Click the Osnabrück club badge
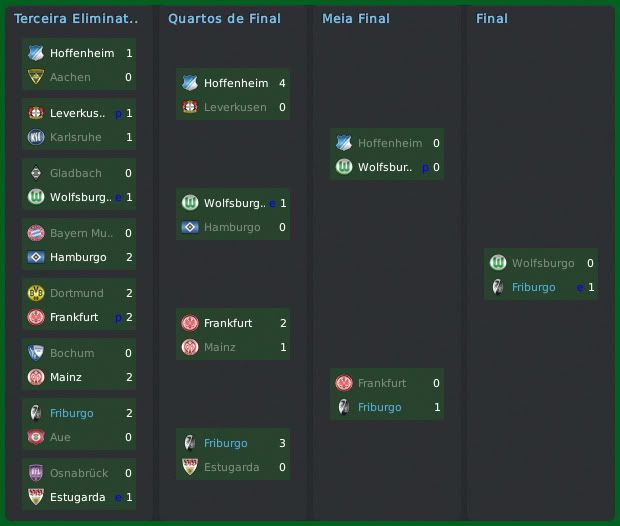This screenshot has width=620, height=526. click(x=36, y=473)
